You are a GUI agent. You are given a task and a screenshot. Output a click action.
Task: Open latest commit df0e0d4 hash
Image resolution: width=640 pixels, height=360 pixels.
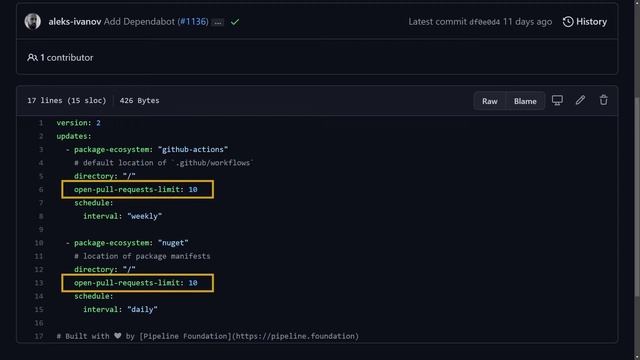click(484, 22)
